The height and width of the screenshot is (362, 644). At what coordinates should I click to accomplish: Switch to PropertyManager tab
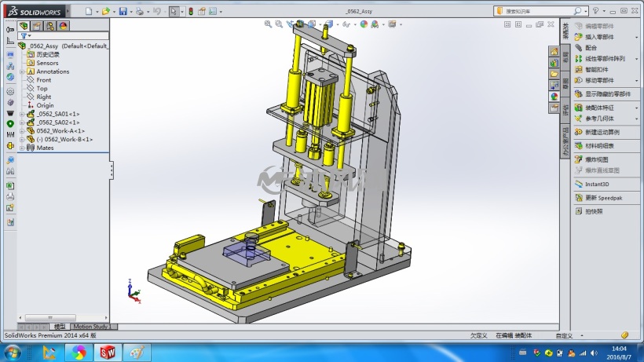37,26
